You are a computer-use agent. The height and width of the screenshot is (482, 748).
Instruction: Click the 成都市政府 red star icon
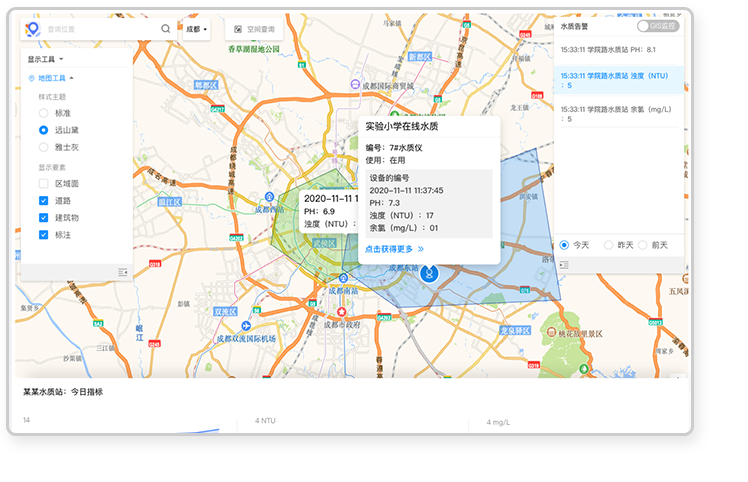pos(342,312)
